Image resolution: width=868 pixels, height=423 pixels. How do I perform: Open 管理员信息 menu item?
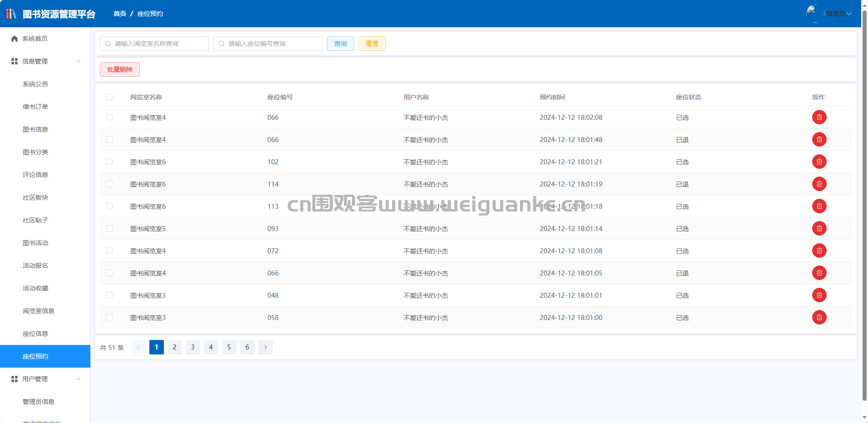coord(45,402)
